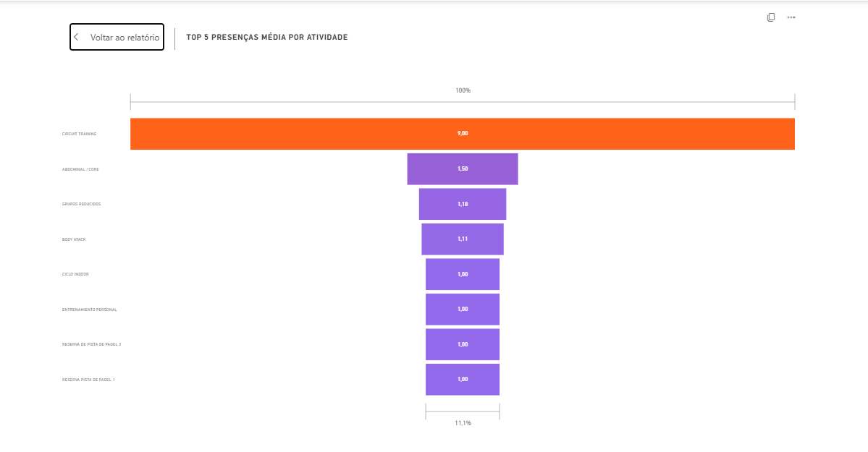The height and width of the screenshot is (452, 868).
Task: Click the ENTRENAMIENTO PERSONAL category label
Action: point(89,310)
